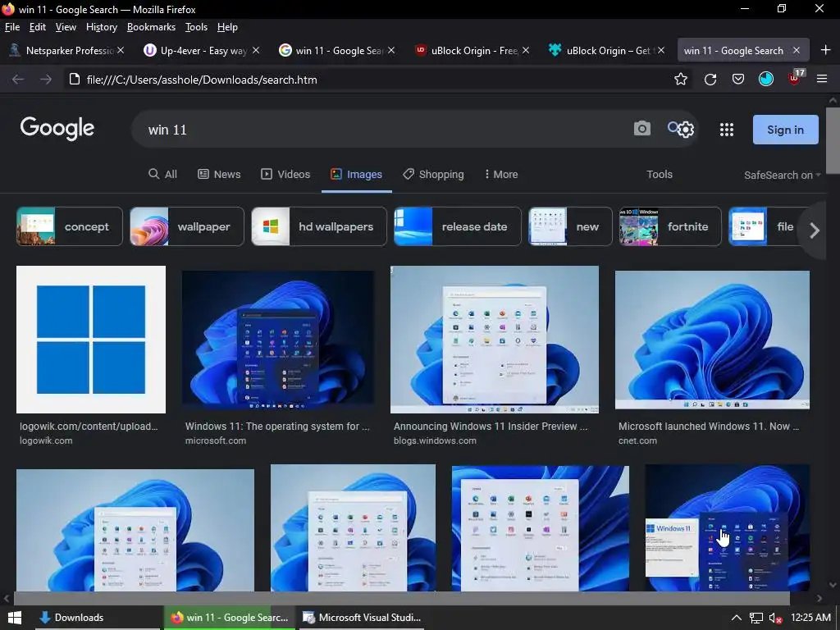Select the hd wallpapers suggestion chip
The image size is (840, 630).
[319, 226]
